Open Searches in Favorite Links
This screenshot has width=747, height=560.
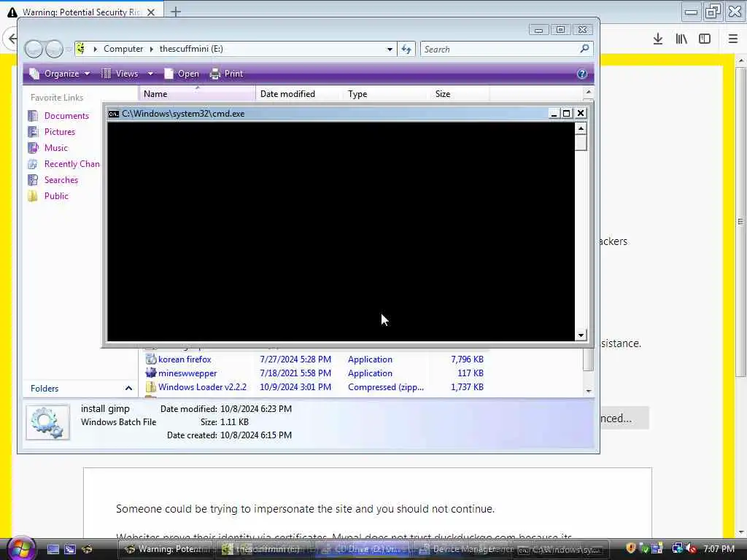(61, 180)
